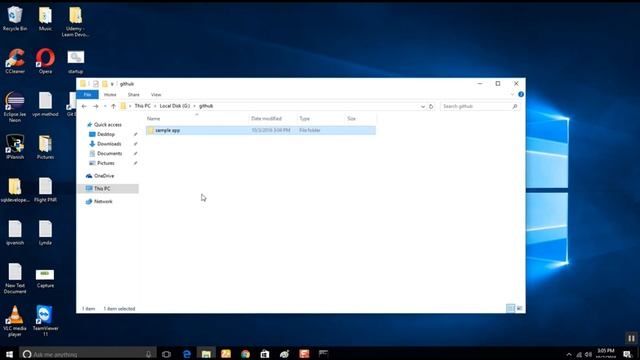Open the Share ribbon tab
Image resolution: width=640 pixels, height=360 pixels.
click(x=133, y=95)
